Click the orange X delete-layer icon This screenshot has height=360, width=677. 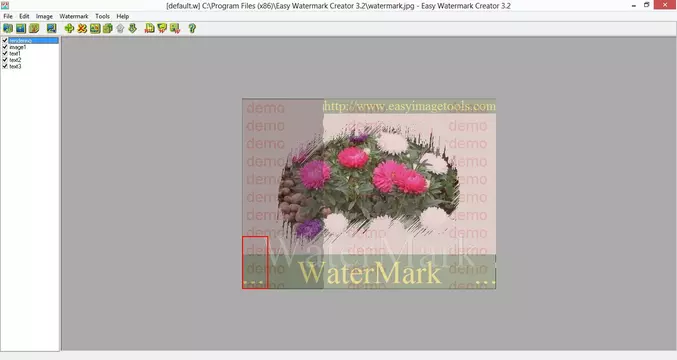click(82, 28)
